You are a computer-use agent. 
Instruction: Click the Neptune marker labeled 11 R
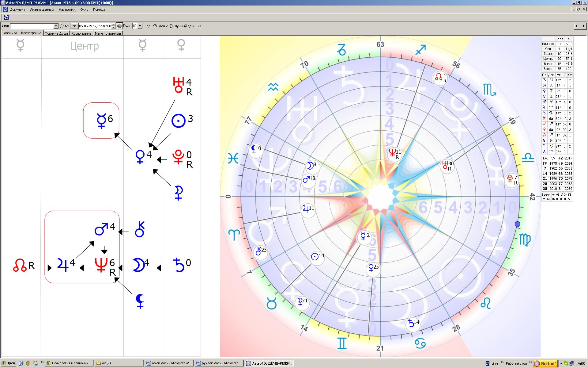(394, 154)
